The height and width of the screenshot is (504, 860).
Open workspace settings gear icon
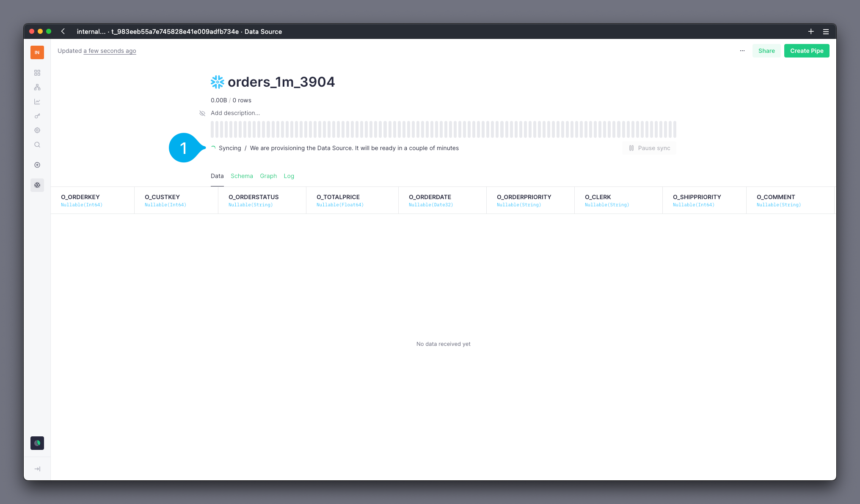click(x=37, y=130)
